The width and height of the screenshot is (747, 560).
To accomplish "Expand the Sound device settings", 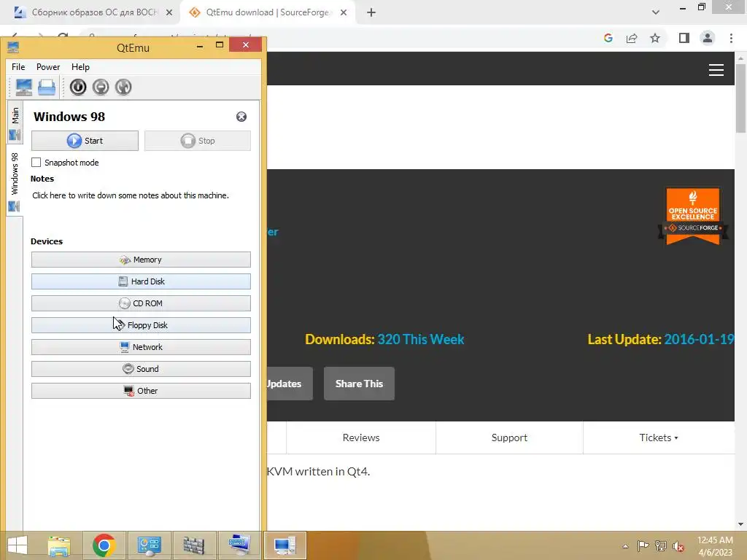I will 141,369.
